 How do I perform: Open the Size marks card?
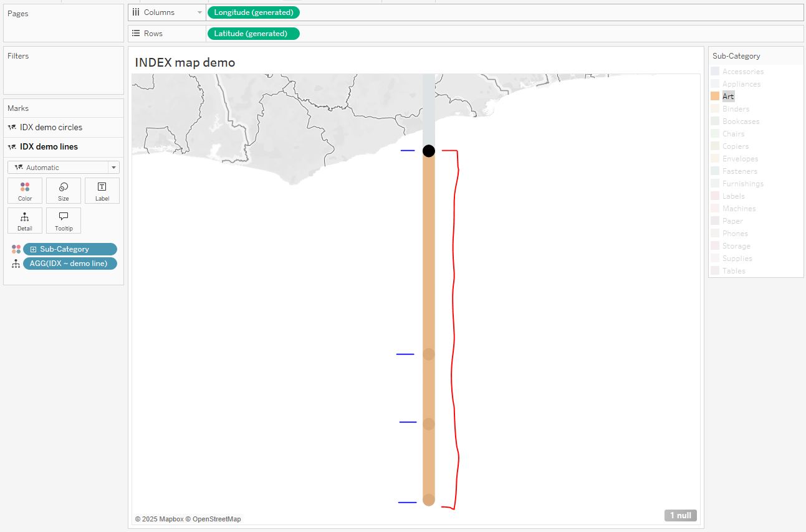tap(63, 191)
